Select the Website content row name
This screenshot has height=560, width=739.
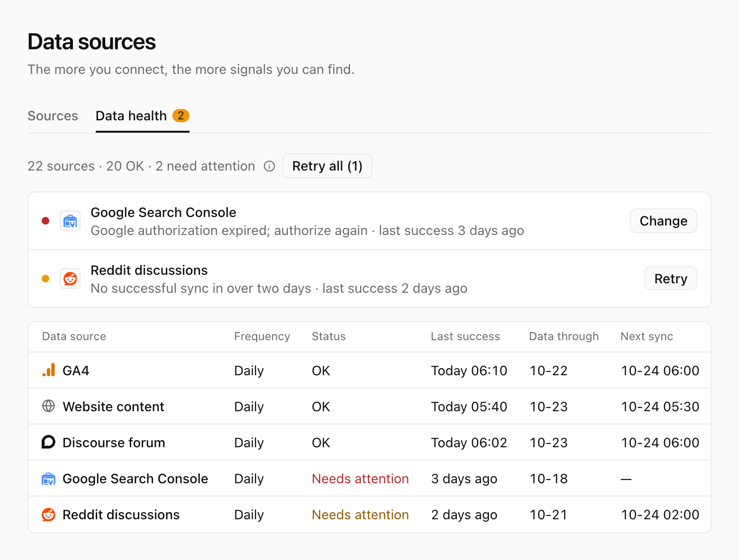[x=113, y=406]
